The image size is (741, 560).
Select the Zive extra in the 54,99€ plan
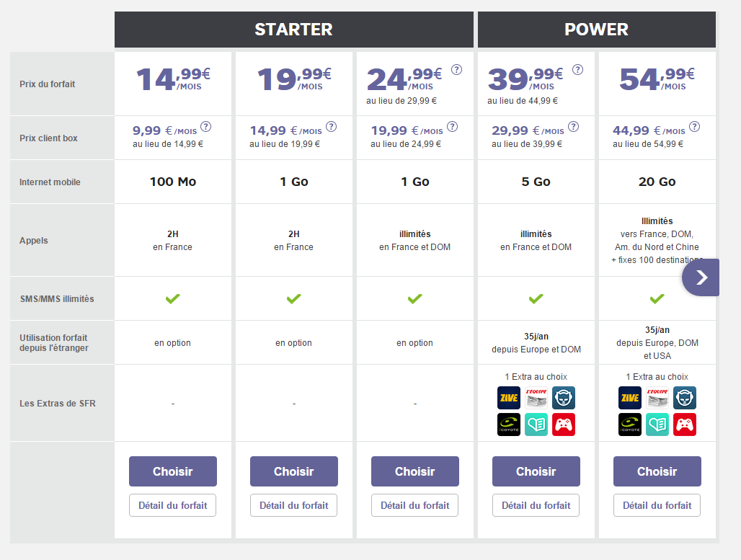coord(630,398)
